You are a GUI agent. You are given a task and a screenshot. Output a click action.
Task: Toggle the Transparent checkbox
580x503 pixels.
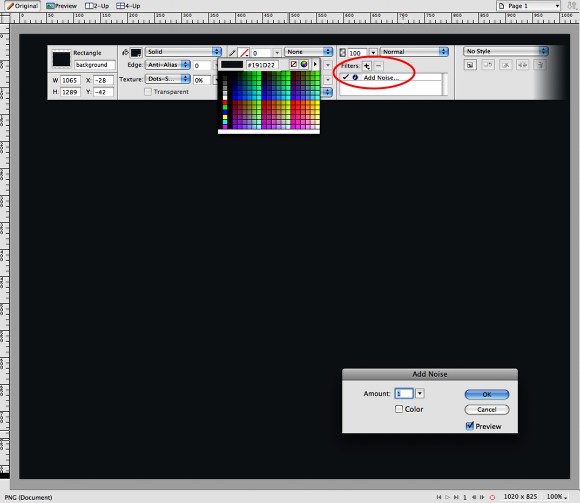(148, 92)
